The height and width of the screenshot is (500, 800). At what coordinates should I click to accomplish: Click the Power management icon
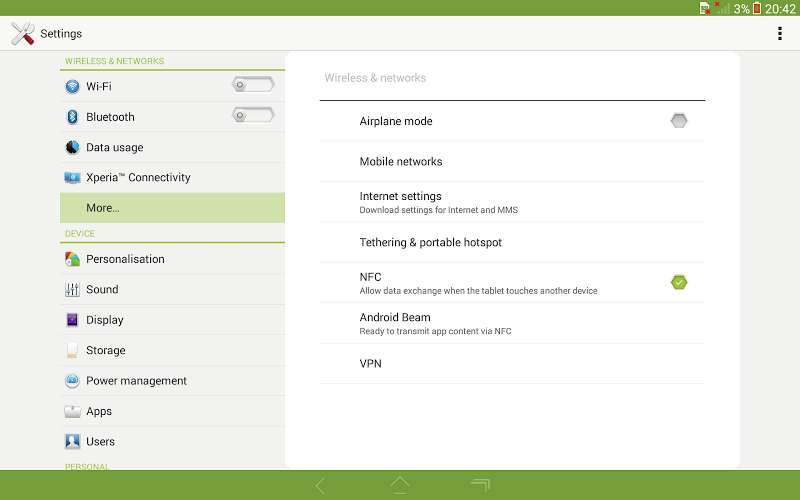coord(72,381)
